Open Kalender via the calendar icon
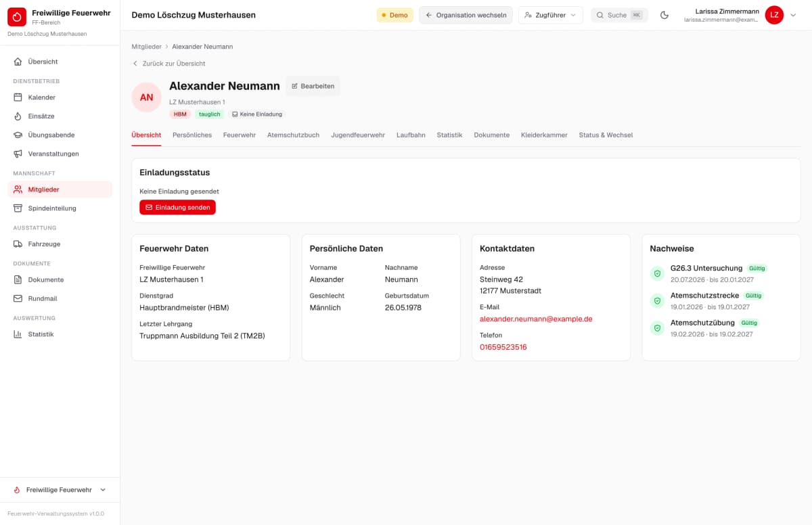This screenshot has height=525, width=812. (x=18, y=97)
